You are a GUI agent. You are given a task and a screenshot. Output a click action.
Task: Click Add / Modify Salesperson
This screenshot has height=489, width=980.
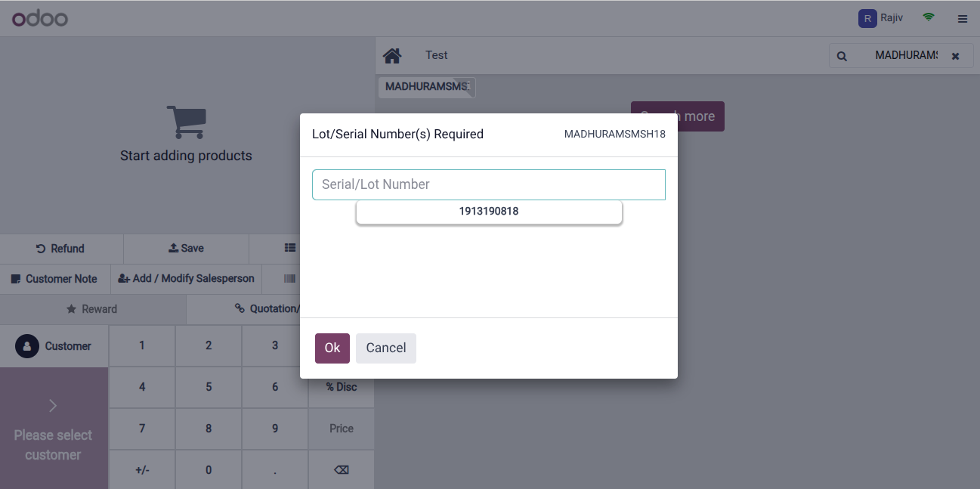186,279
